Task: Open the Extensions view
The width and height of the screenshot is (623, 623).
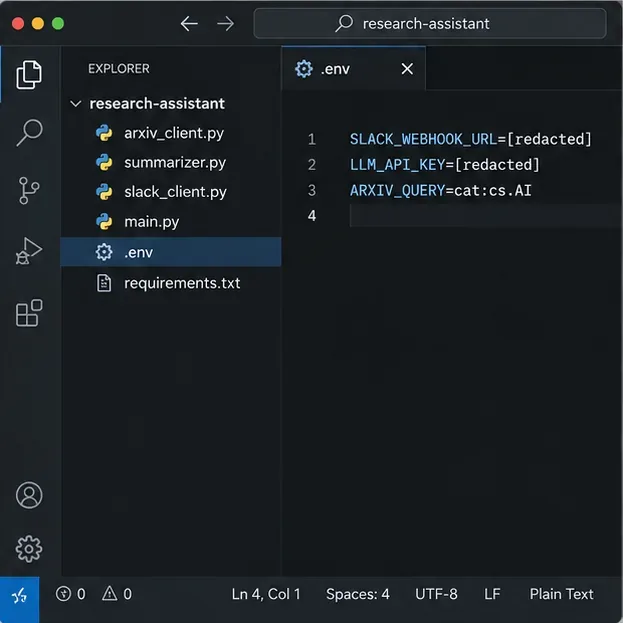Action: (29, 313)
